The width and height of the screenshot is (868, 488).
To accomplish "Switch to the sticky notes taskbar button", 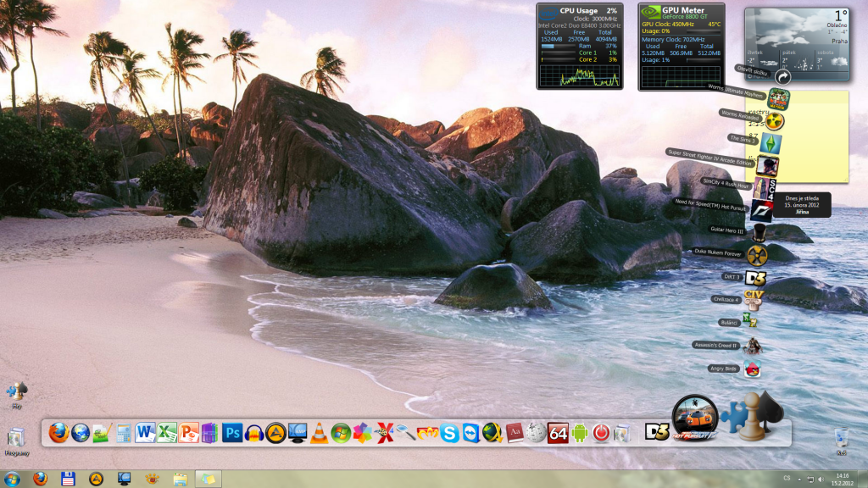I will point(209,480).
